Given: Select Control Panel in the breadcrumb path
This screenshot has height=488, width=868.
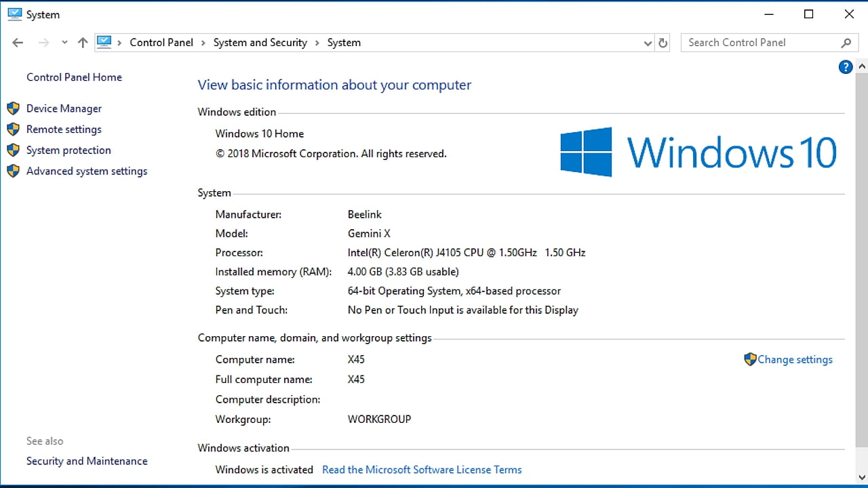Looking at the screenshot, I should click(x=161, y=43).
